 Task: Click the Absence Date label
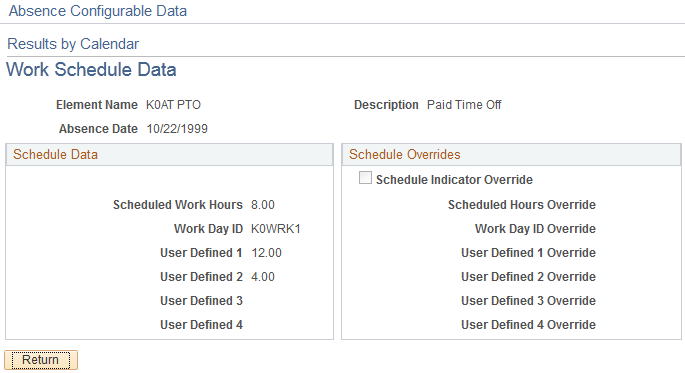click(x=98, y=129)
